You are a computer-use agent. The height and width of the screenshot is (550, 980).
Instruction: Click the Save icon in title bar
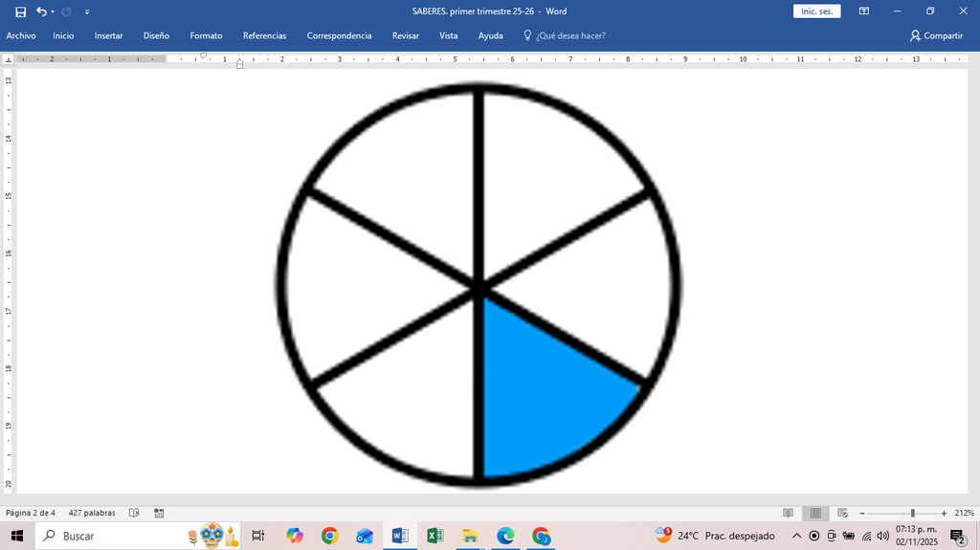click(21, 11)
